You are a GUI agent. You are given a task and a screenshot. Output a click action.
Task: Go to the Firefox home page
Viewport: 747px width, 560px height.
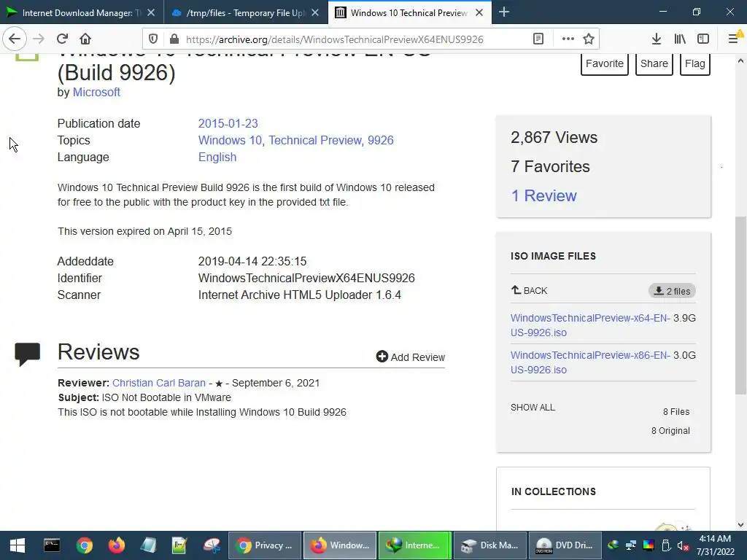pos(85,39)
